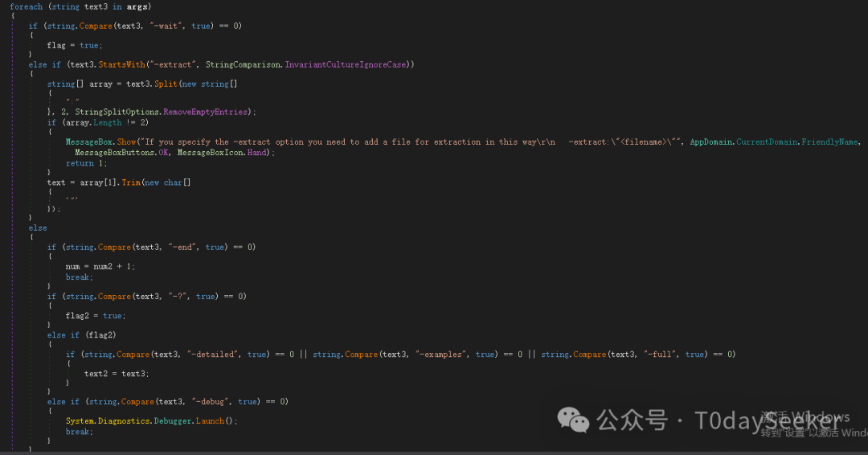This screenshot has width=868, height=455.
Task: Select the StartsWith method name
Action: click(x=122, y=65)
